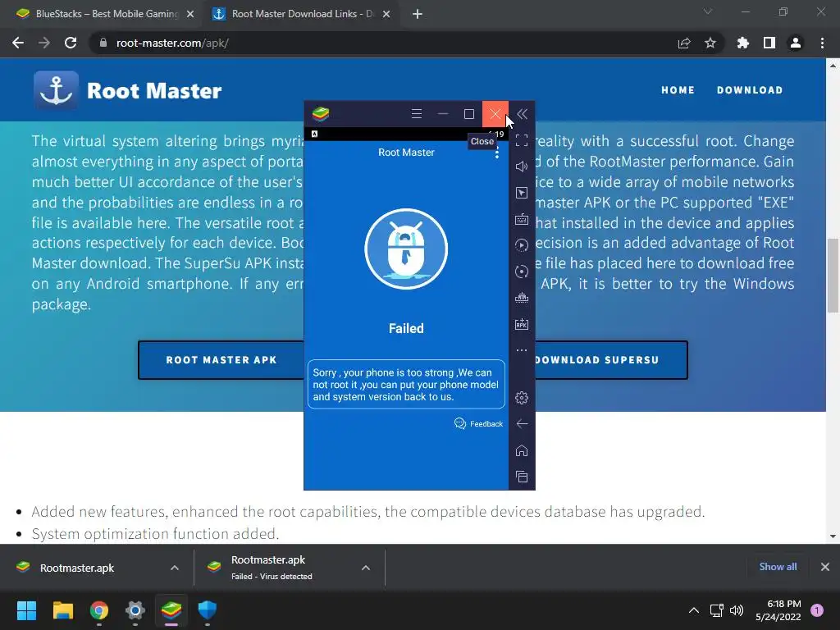
Task: Click the ROOT MASTER APK button
Action: (x=221, y=360)
